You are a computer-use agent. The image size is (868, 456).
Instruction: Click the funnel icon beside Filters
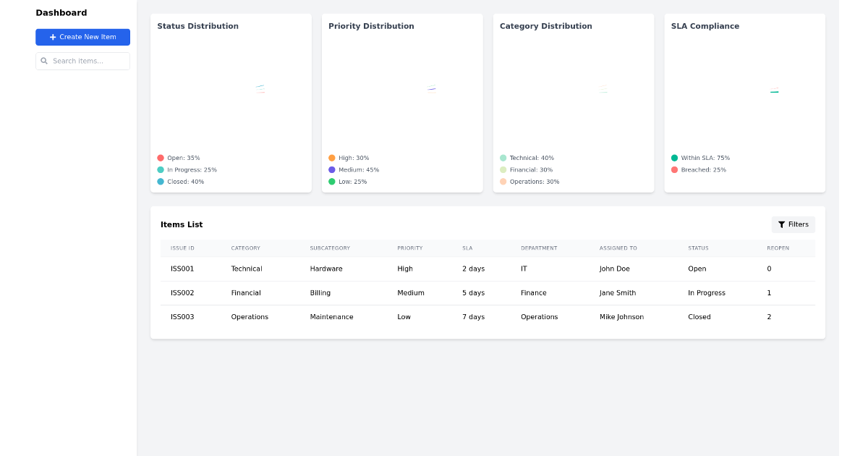(781, 224)
